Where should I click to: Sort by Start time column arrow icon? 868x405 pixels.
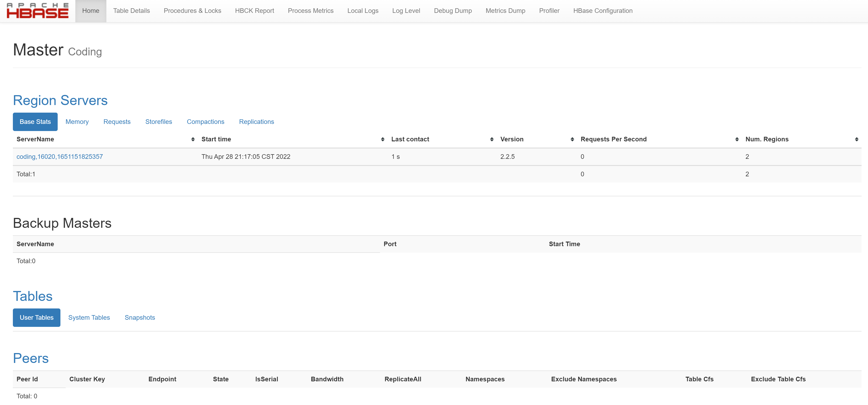(x=383, y=139)
